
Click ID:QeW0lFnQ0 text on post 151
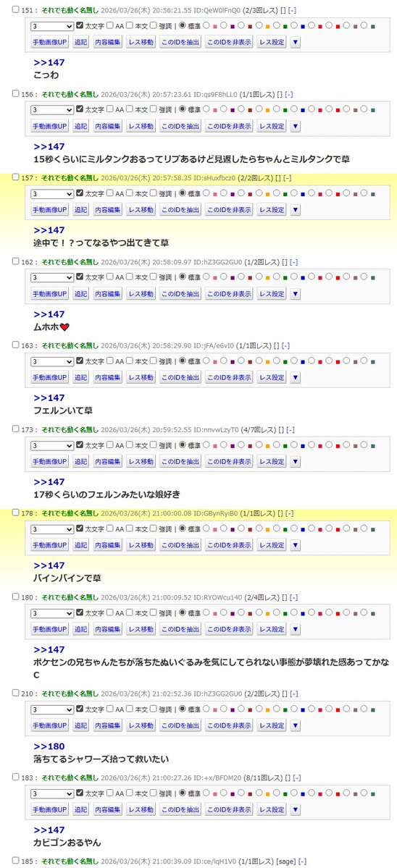pos(217,10)
